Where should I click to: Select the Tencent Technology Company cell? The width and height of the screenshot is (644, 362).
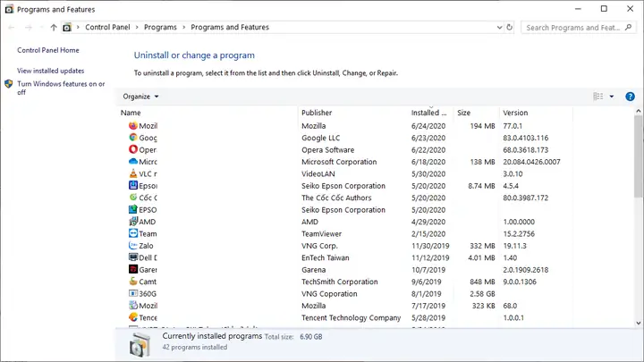352,317
